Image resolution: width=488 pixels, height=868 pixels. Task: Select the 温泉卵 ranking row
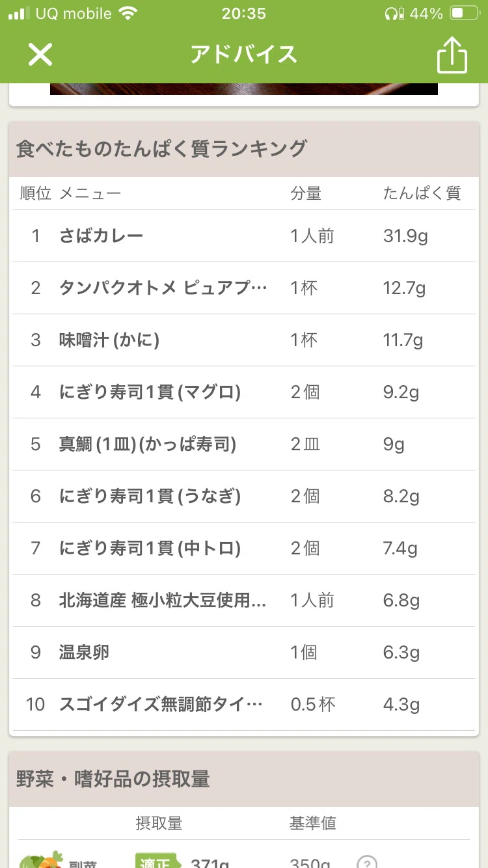point(244,652)
